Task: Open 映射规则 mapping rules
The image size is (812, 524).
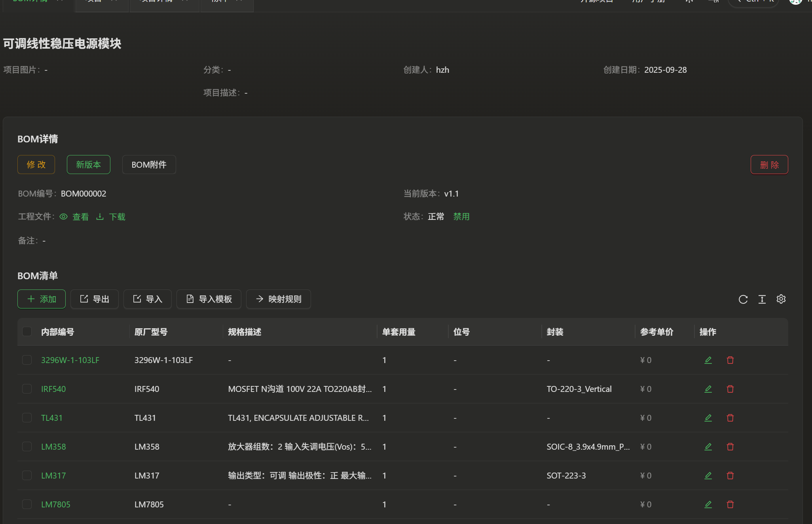Action: [278, 299]
